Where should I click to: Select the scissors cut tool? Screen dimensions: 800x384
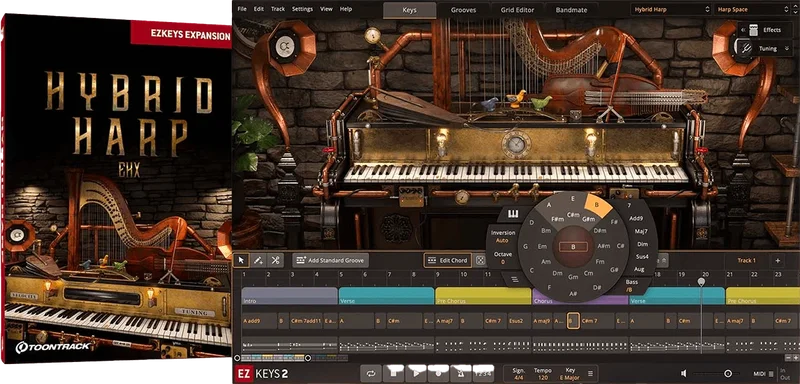pyautogui.click(x=275, y=260)
